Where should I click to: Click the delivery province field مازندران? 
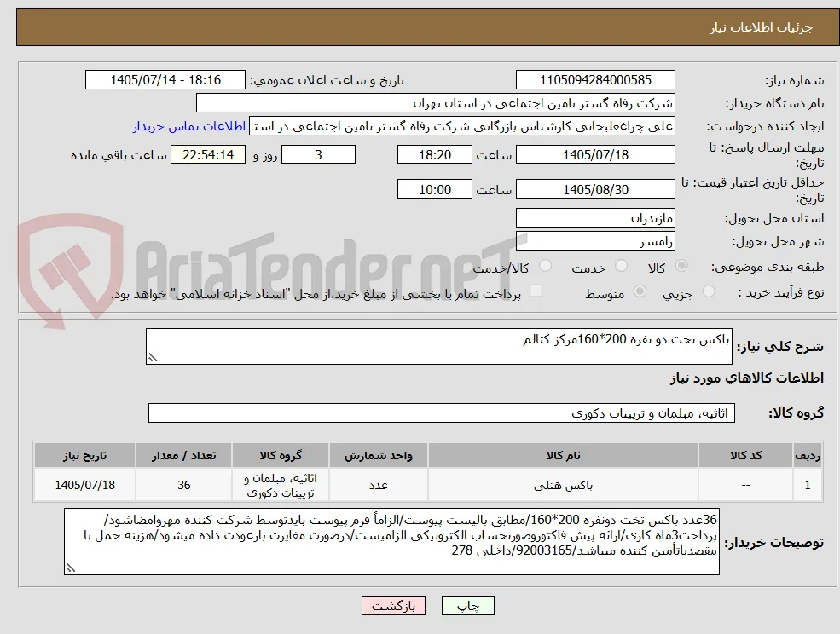(595, 218)
